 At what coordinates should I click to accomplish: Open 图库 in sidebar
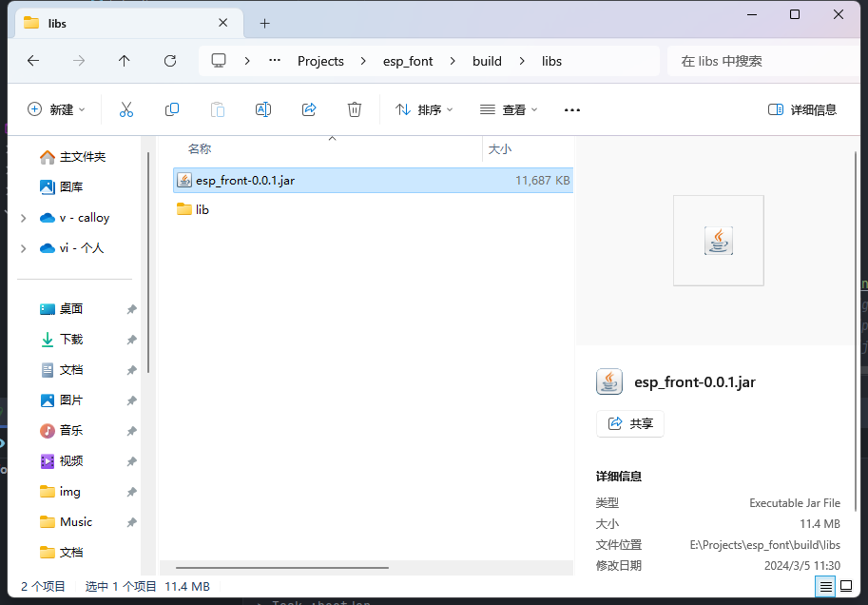pyautogui.click(x=62, y=187)
